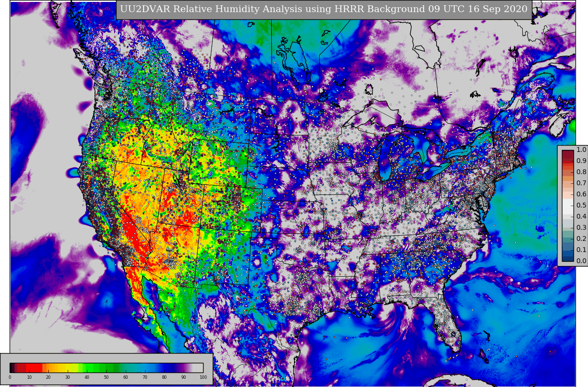This screenshot has height=387, width=588.
Task: Click the 30 tick label on humidity colorbar
Action: click(68, 377)
